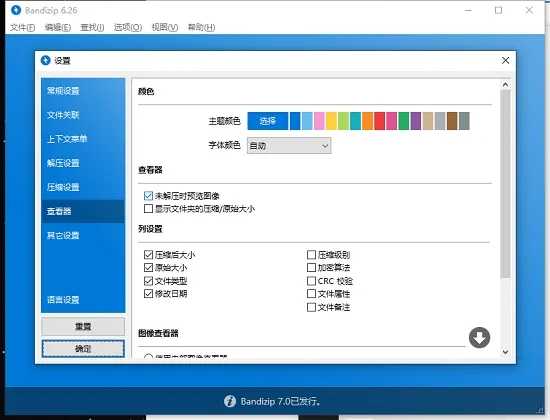Pick the magenta theme color swatch
Viewport: 550px width, 420px height.
(392, 121)
